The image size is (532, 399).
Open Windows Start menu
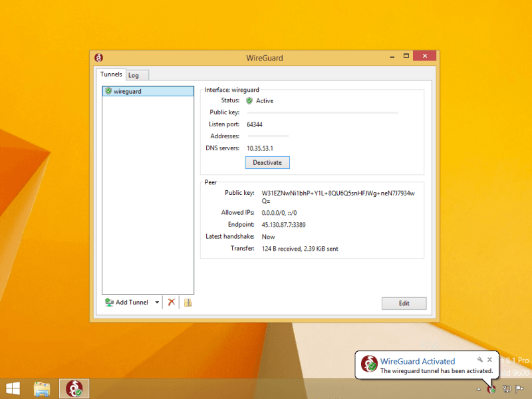click(x=13, y=388)
